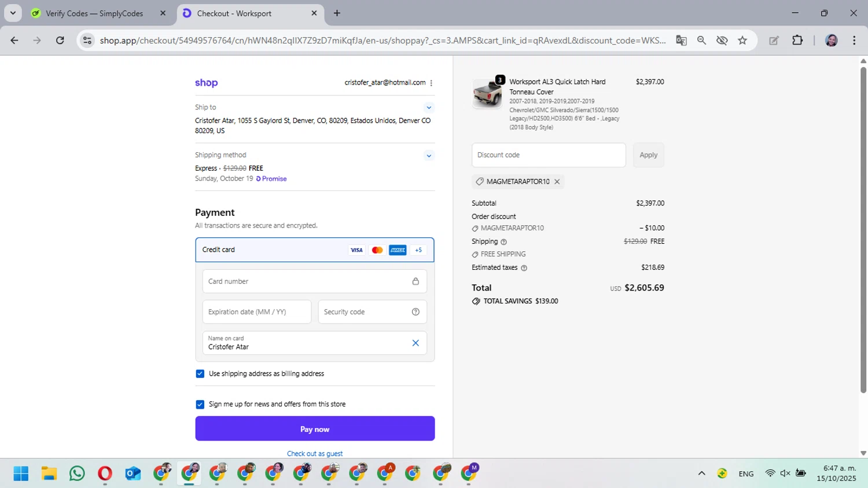868x488 pixels.
Task: Clear the Name on card field
Action: click(415, 343)
